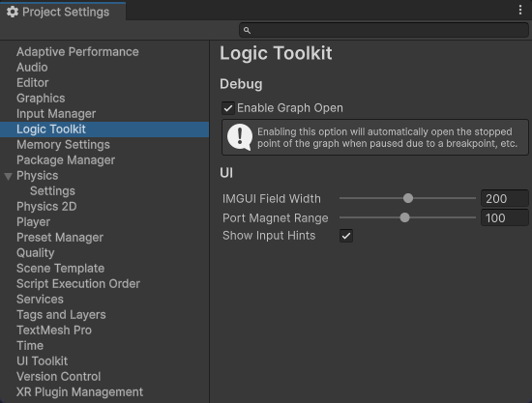Collapse the Physics tree arrow
This screenshot has width=532, height=403.
pos(9,176)
